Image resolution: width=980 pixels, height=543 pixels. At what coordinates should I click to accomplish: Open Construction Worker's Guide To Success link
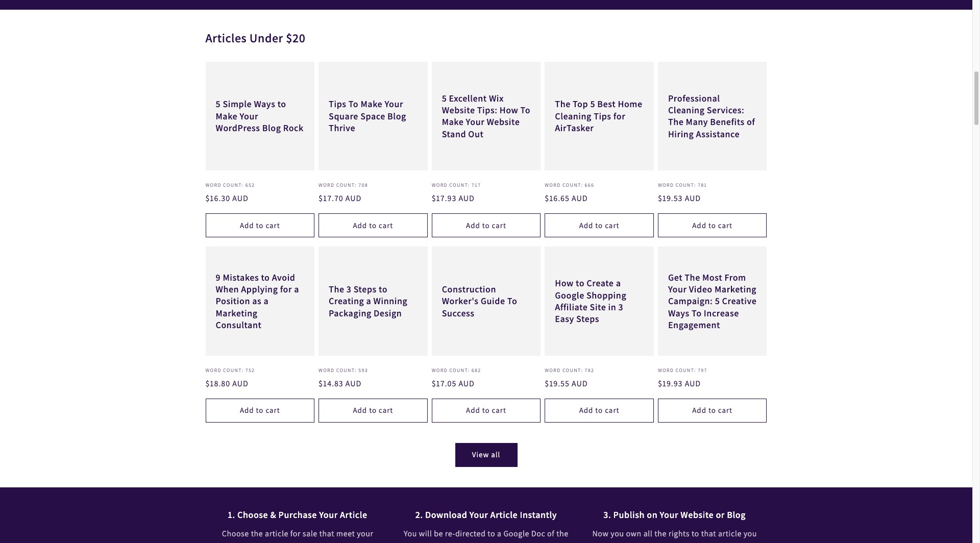(x=479, y=301)
